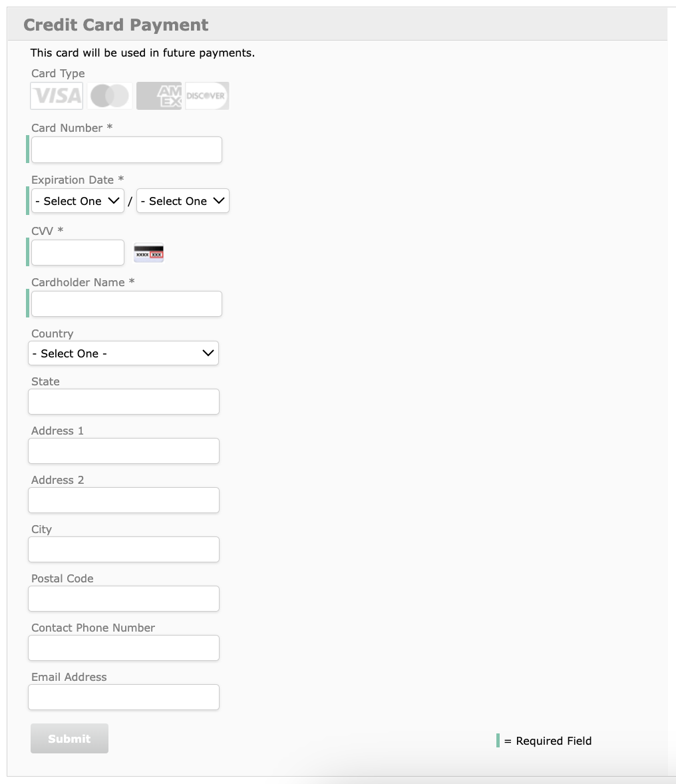The width and height of the screenshot is (676, 784).
Task: Click inside the Card Number field
Action: [x=126, y=149]
